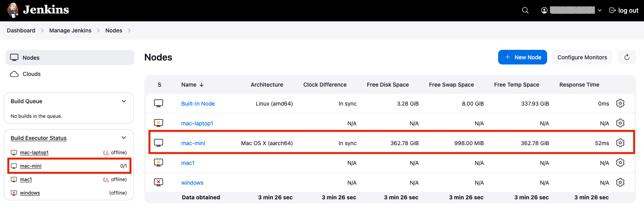Open the mac-laptop1 node link in table
The image size is (644, 210).
coord(197,123)
